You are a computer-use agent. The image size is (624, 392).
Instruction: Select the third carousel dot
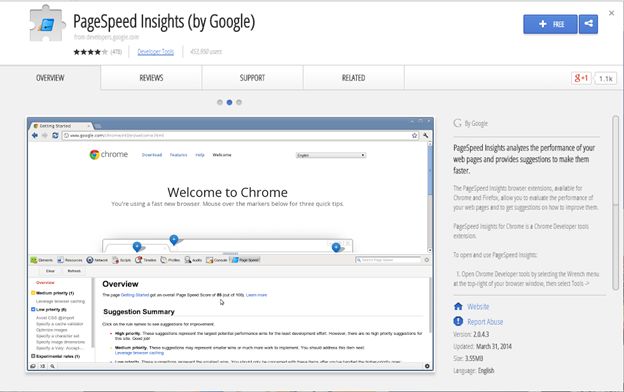(x=239, y=102)
